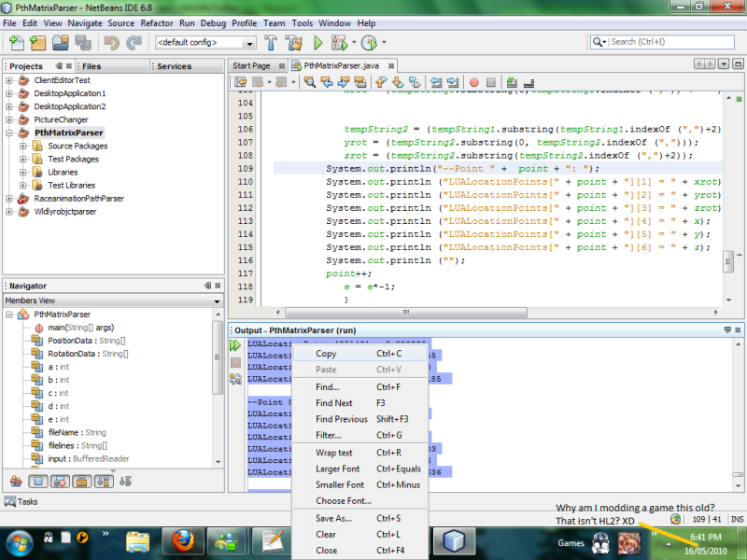Open the Refactor menu
This screenshot has height=560, width=747.
[x=156, y=23]
